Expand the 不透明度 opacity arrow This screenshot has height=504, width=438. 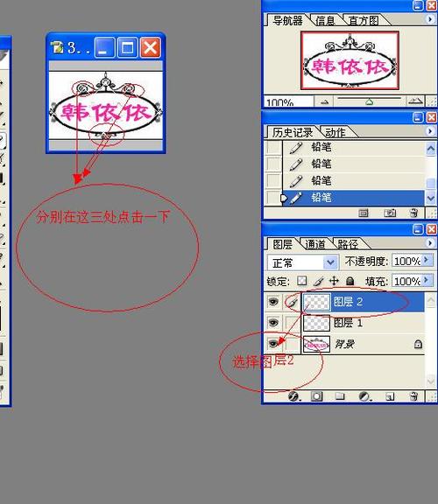[x=427, y=260]
